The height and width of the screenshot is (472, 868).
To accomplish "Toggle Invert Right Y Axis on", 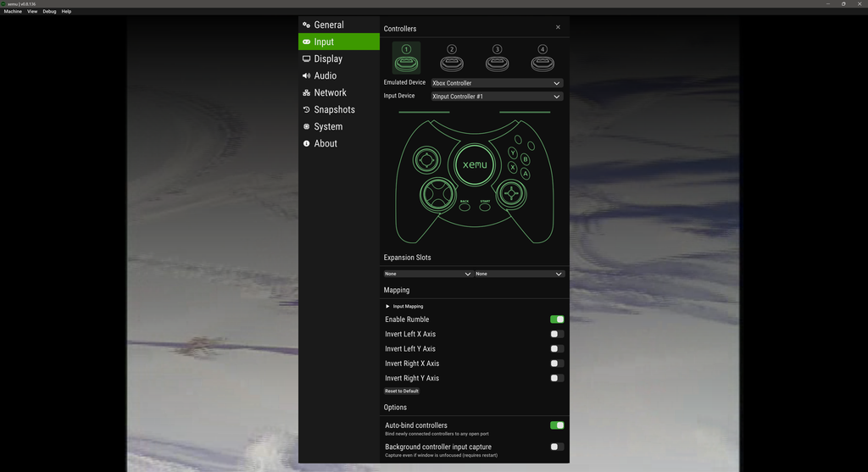I will coord(557,378).
